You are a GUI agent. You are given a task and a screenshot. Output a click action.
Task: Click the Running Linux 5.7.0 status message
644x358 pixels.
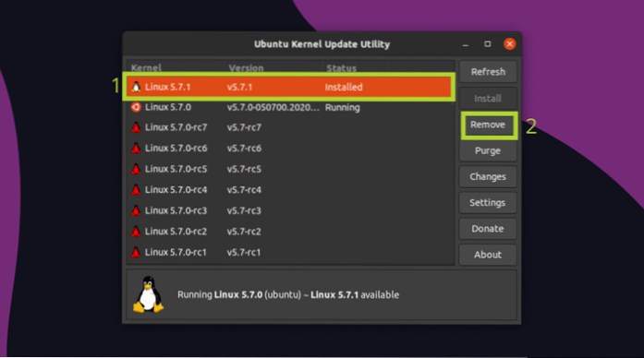[288, 295]
